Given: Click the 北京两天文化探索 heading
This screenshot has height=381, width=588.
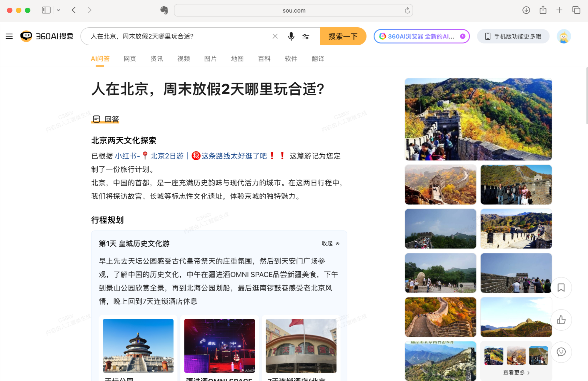Looking at the screenshot, I should tap(124, 140).
